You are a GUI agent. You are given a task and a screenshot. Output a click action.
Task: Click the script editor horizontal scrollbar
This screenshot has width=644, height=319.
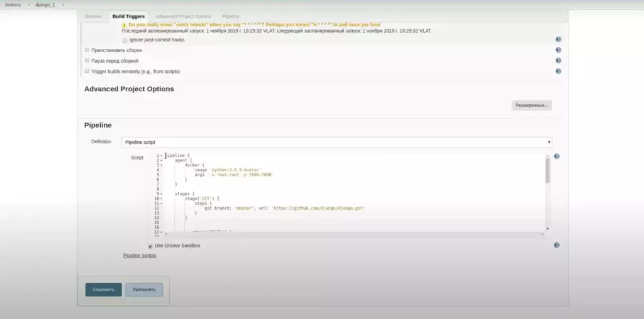pyautogui.click(x=354, y=234)
